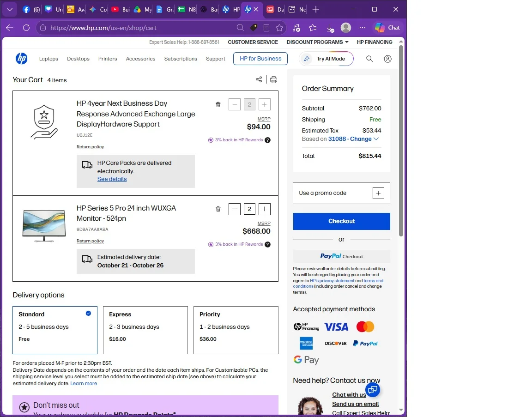Share the cart via share icon
Viewport: 532px width, 417px height.
tap(259, 79)
